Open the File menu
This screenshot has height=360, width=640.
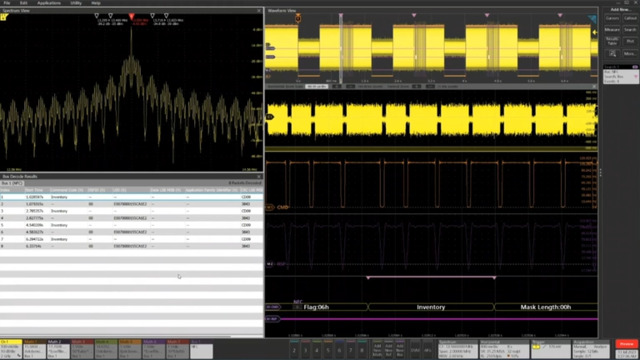tap(7, 3)
